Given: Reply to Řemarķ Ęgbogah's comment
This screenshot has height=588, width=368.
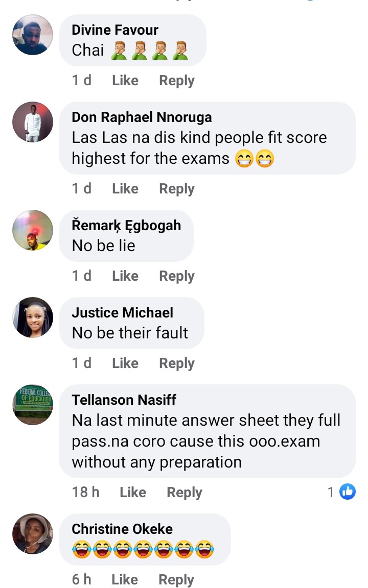Looking at the screenshot, I should coord(176,276).
